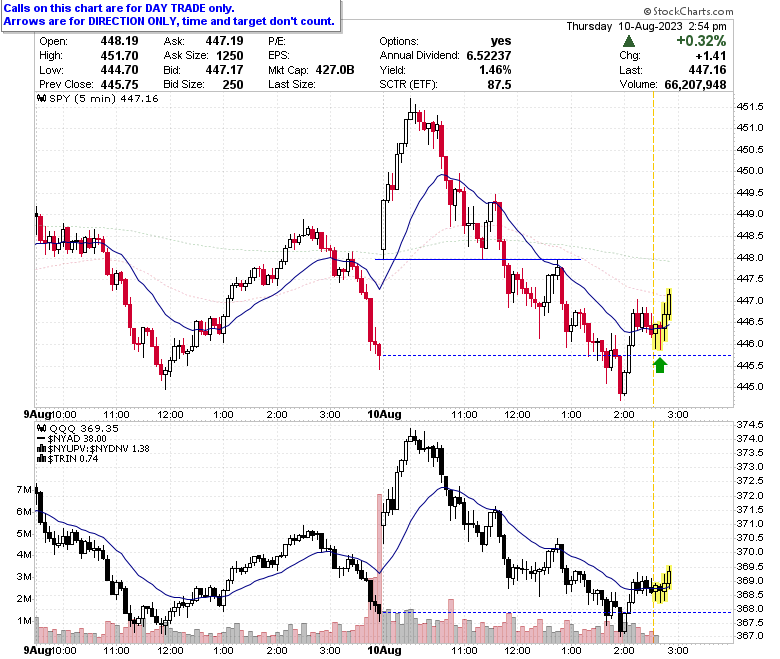This screenshot has height=659, width=780.
Task: Click the 448.0 price axis label
Action: point(750,257)
